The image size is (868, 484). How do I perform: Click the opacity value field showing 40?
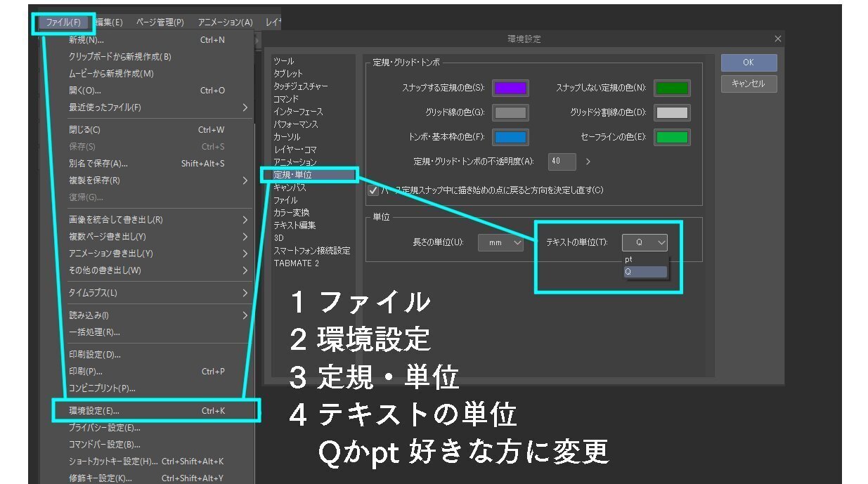562,162
